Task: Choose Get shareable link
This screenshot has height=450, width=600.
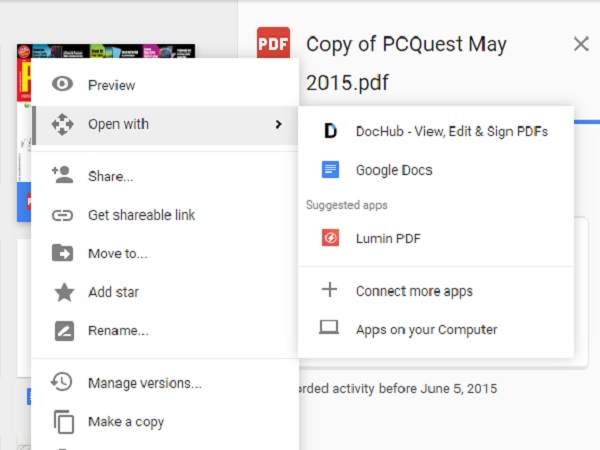Action: (165, 215)
